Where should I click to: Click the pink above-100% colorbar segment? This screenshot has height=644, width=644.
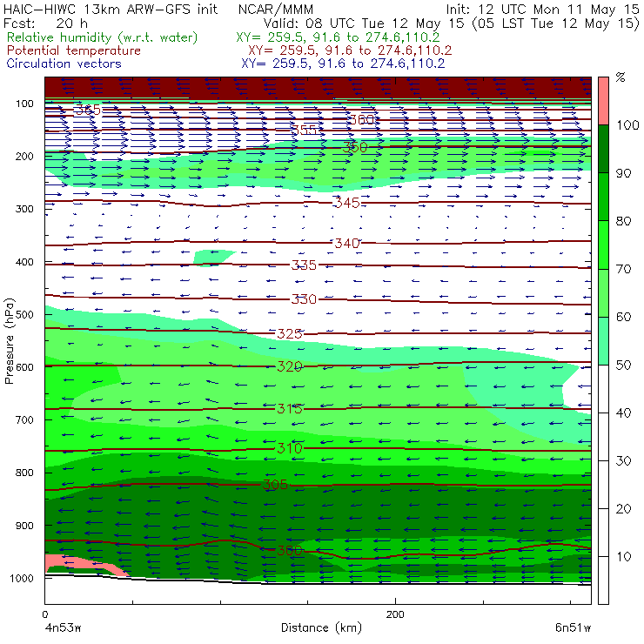click(x=603, y=101)
